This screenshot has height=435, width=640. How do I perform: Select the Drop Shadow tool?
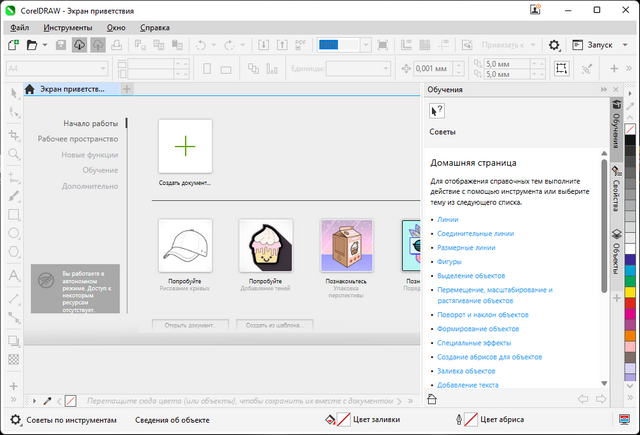point(14,340)
